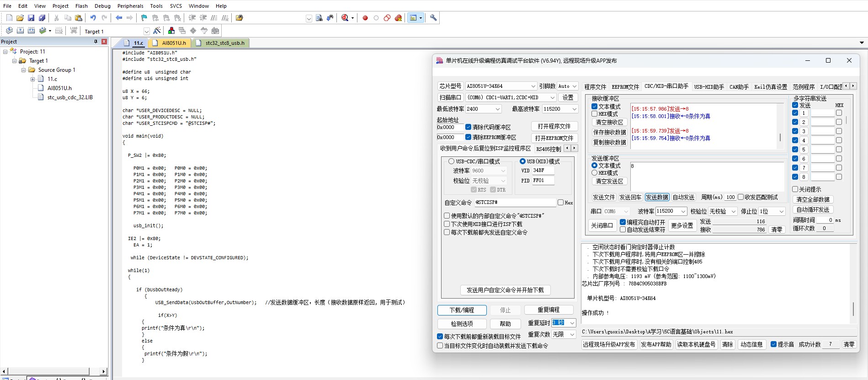Rebuild all target files icon
Image resolution: width=868 pixels, height=380 pixels.
tap(31, 31)
